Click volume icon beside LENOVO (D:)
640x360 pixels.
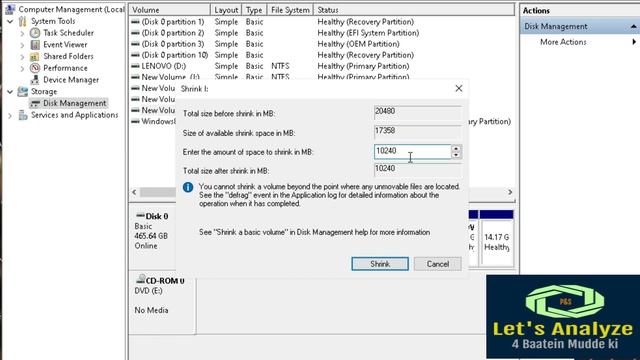click(135, 66)
